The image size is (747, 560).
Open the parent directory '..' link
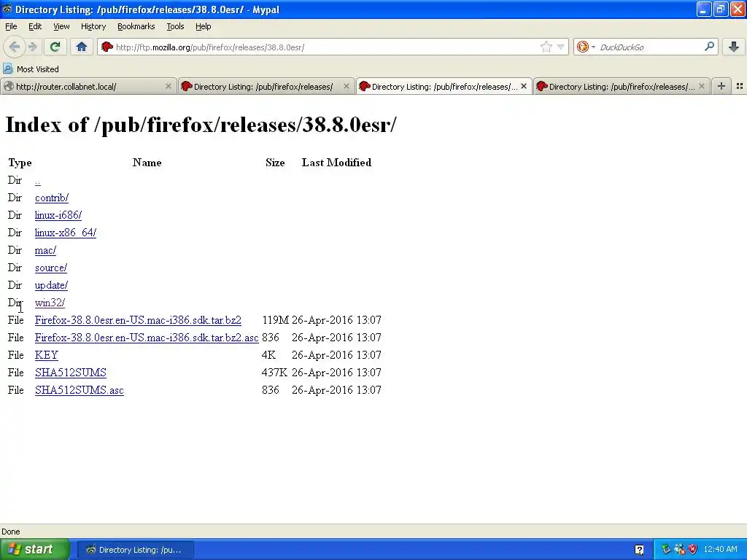point(38,181)
